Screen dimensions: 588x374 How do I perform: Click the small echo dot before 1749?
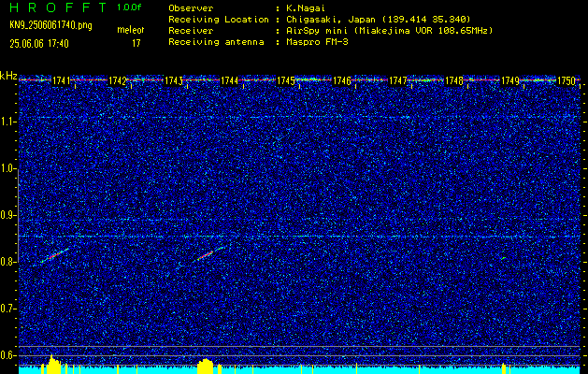pyautogui.click(x=504, y=258)
